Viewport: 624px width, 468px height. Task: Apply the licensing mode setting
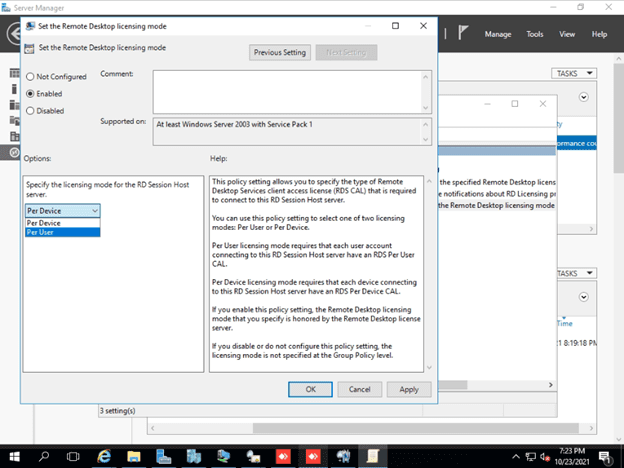[409, 389]
